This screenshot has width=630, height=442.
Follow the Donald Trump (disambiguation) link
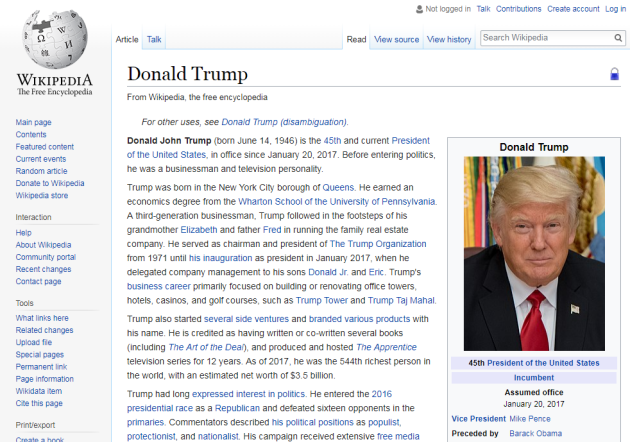point(284,122)
